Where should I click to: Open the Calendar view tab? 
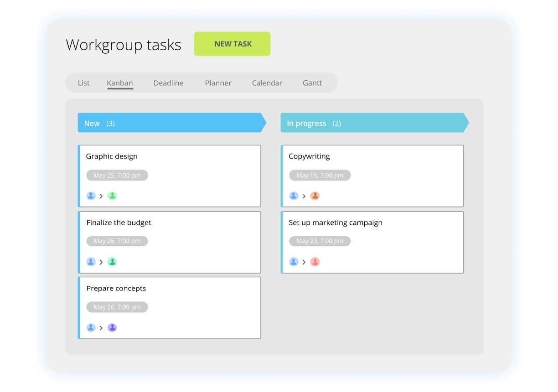[x=267, y=83]
